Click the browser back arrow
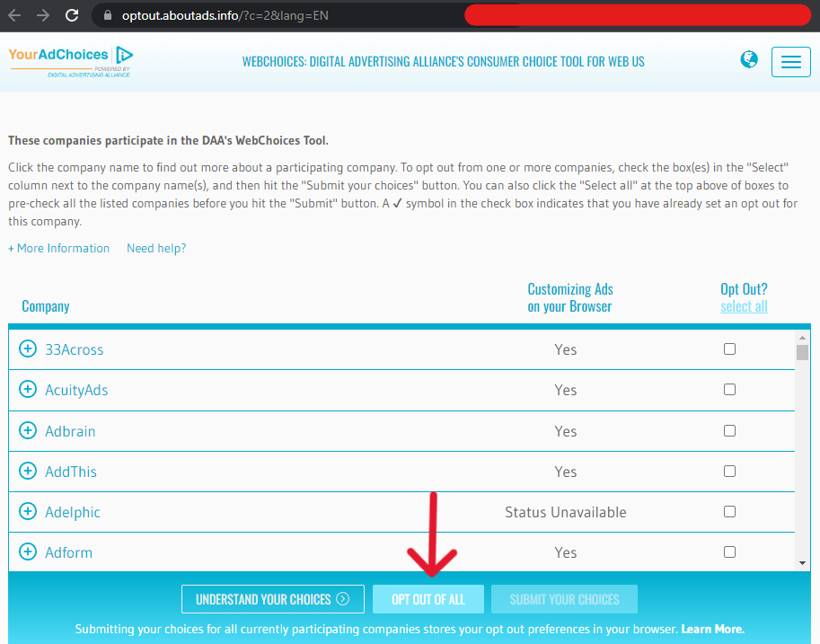820x644 pixels. [x=14, y=15]
